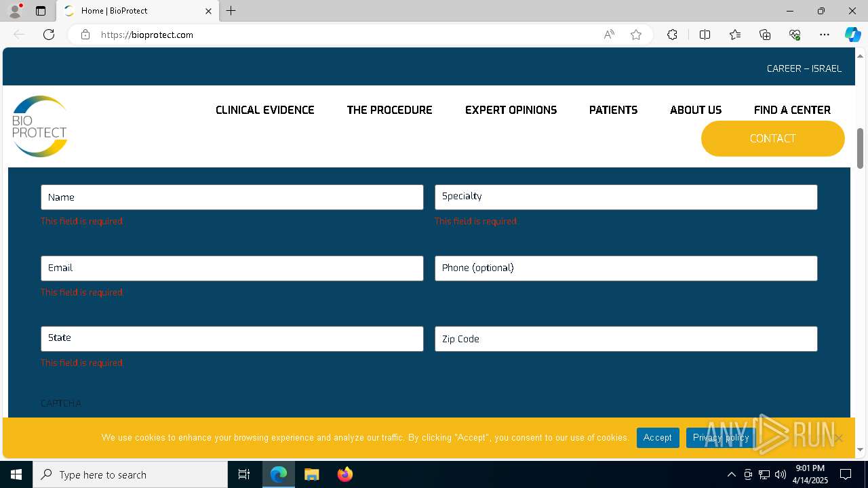The image size is (868, 488).
Task: Open the PATIENTS menu
Action: tap(613, 110)
